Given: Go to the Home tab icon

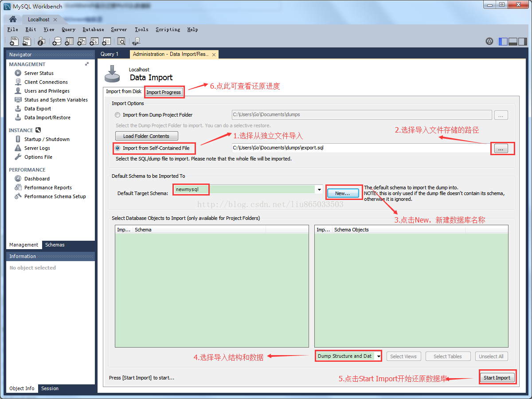Looking at the screenshot, I should (13, 20).
